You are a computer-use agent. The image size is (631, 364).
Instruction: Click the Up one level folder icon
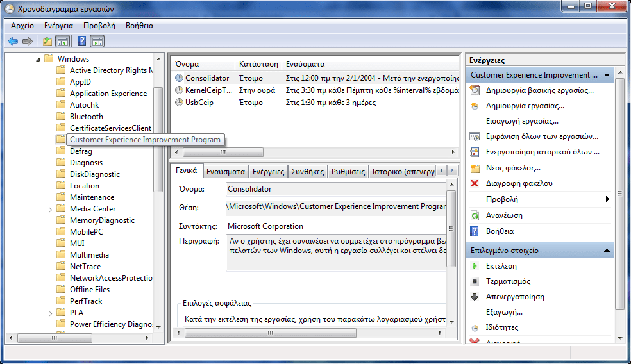pyautogui.click(x=47, y=42)
